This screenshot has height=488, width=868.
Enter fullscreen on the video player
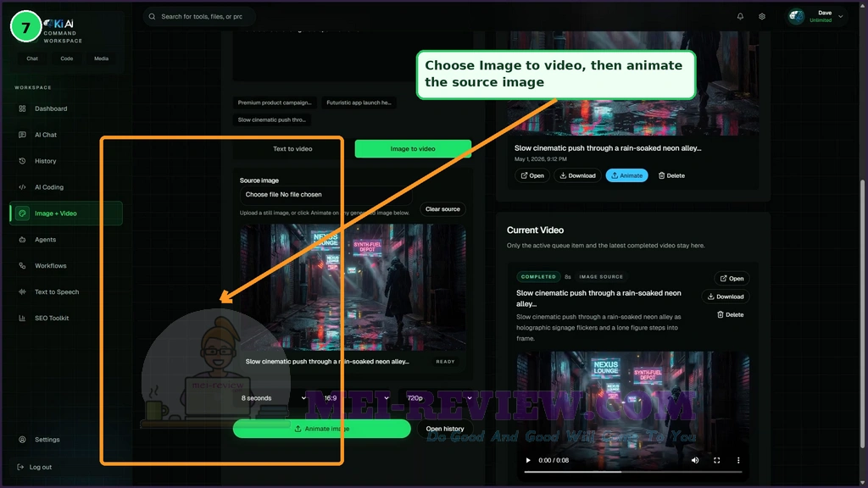(x=717, y=460)
